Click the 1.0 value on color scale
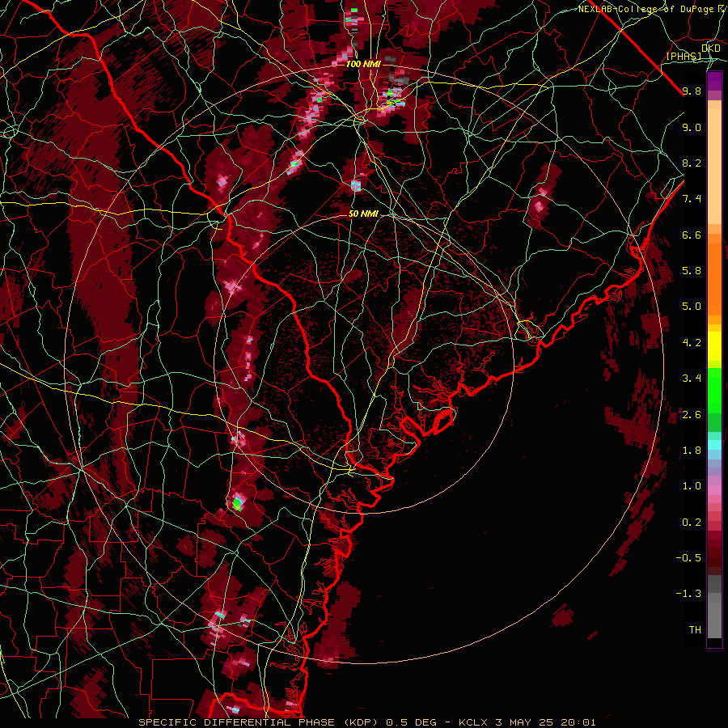Screen dimensions: 728x728 click(692, 485)
